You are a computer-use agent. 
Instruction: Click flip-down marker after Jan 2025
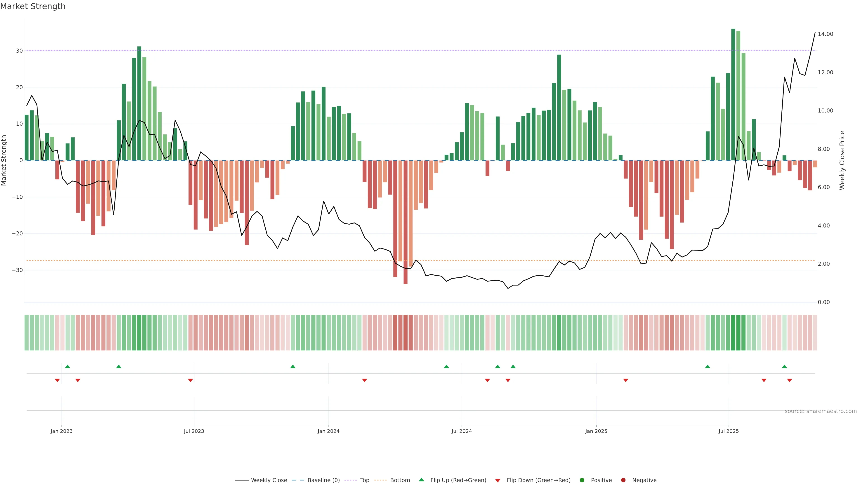click(626, 380)
